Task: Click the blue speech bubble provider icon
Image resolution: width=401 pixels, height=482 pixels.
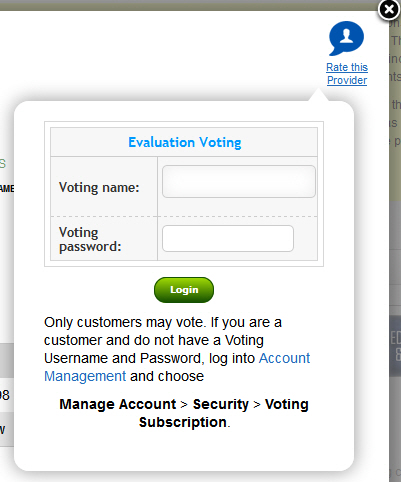Action: 347,38
